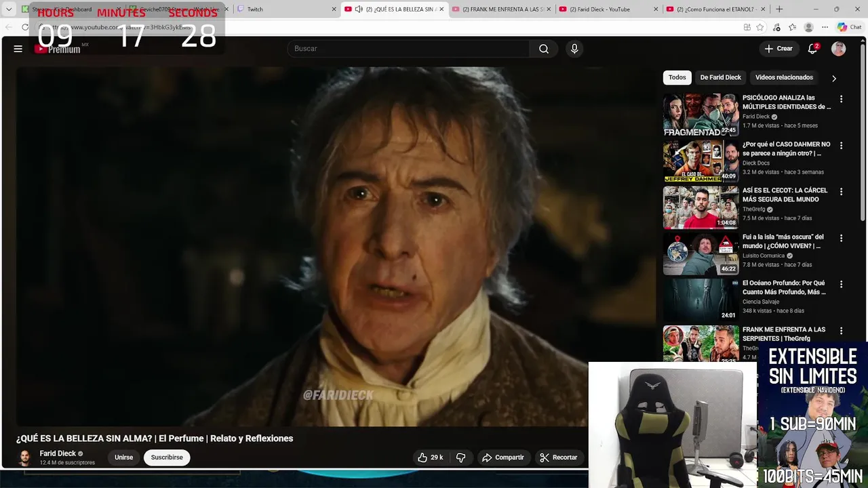
Task: Open options for El Océano Profundo video
Action: pos(841,285)
